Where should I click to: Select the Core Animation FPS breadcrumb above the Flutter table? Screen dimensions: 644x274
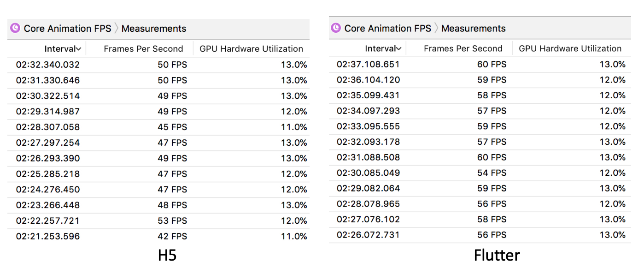(388, 28)
